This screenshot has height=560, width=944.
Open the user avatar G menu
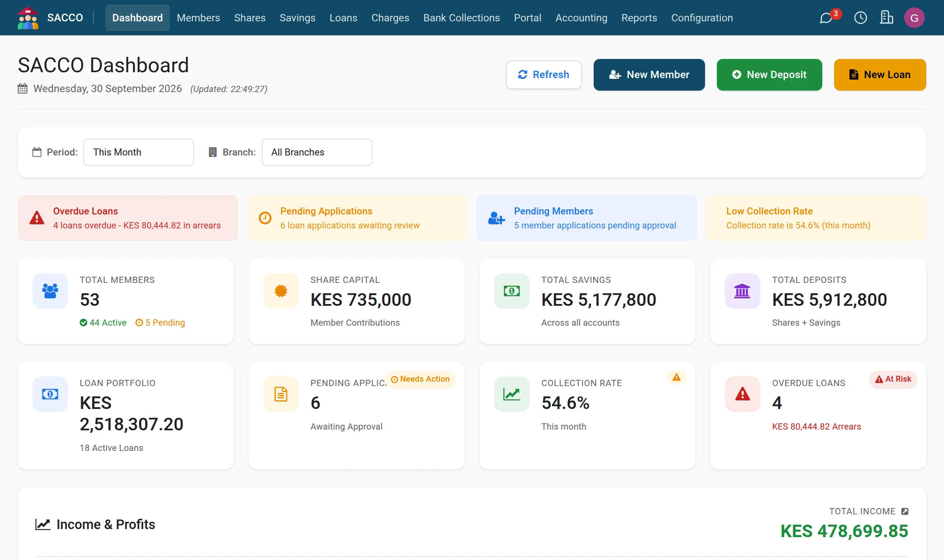(914, 18)
